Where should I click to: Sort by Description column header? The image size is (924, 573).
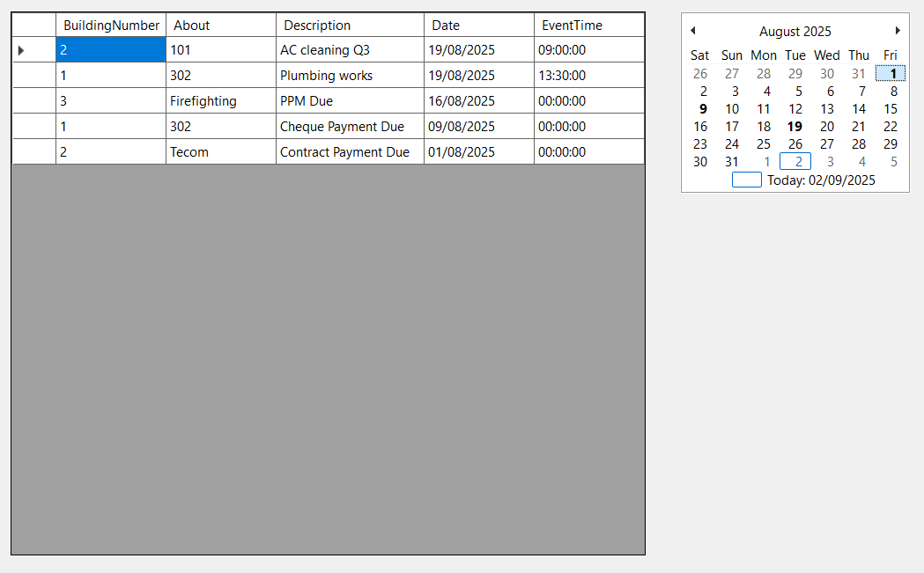pos(350,26)
